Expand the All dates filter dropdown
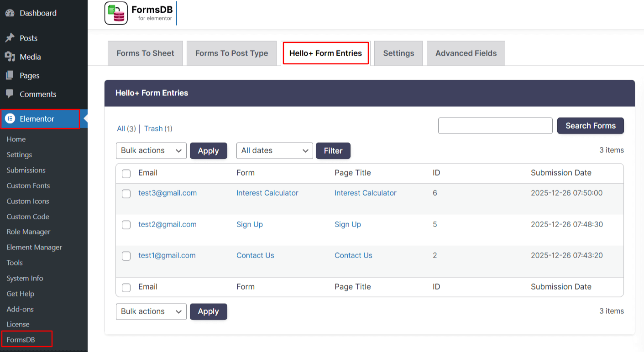644x352 pixels. click(274, 150)
